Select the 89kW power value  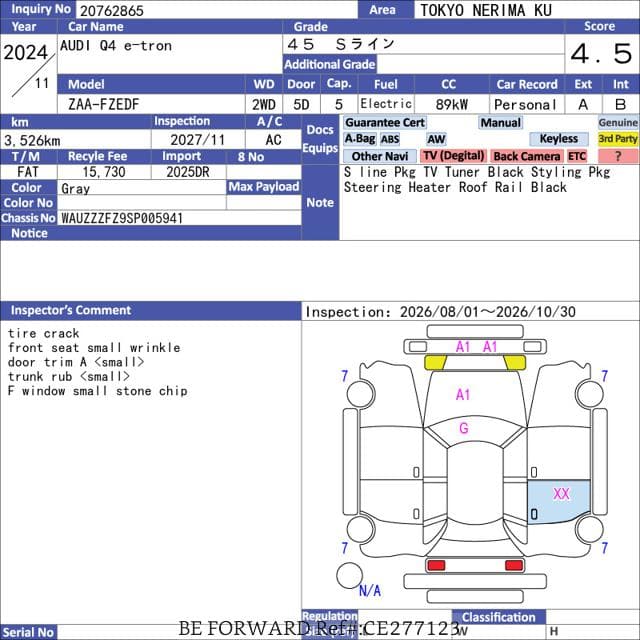(x=451, y=104)
